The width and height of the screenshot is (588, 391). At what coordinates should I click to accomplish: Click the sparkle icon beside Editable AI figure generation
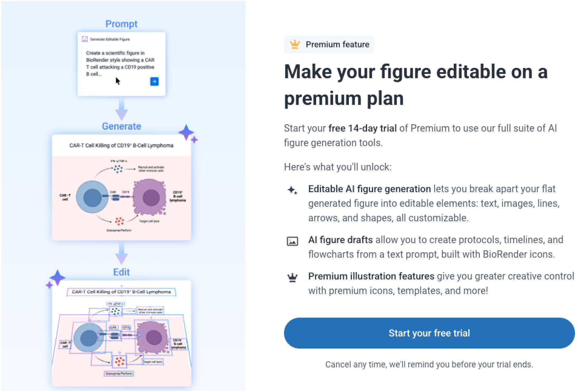pos(292,190)
